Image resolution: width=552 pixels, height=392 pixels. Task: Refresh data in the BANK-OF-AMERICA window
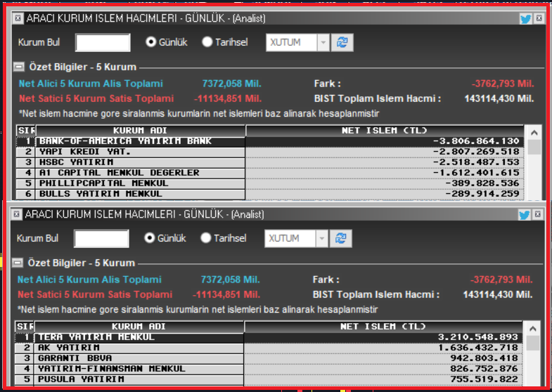click(342, 43)
